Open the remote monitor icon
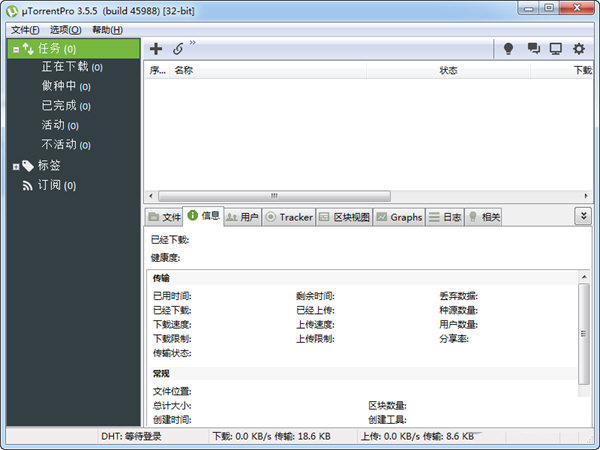600x450 pixels. pyautogui.click(x=556, y=49)
